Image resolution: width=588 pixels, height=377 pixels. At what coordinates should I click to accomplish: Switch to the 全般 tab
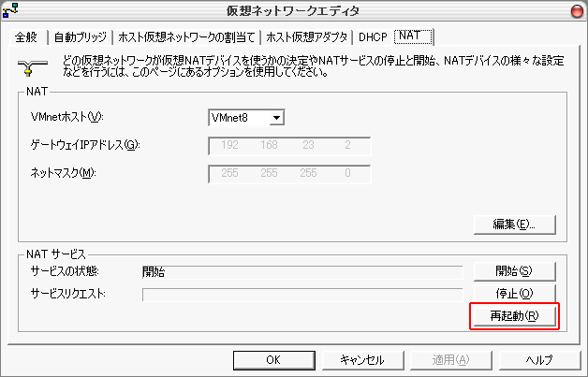(x=28, y=37)
